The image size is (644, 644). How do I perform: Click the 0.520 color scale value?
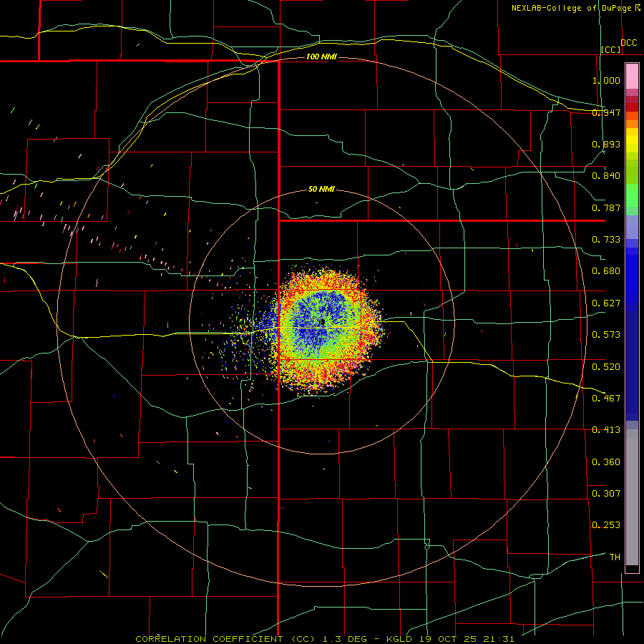pos(606,366)
